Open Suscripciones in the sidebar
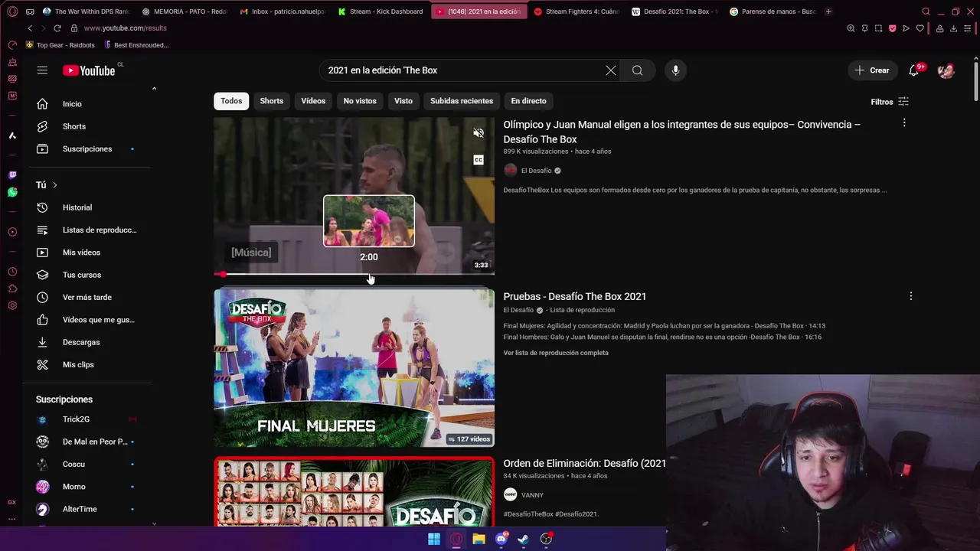 click(86, 148)
